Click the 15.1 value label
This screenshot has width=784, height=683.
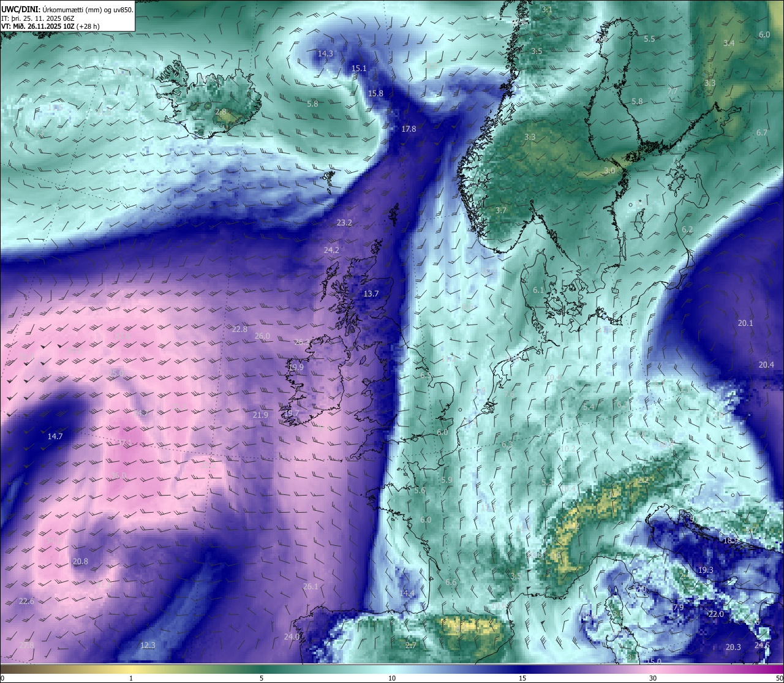(359, 68)
